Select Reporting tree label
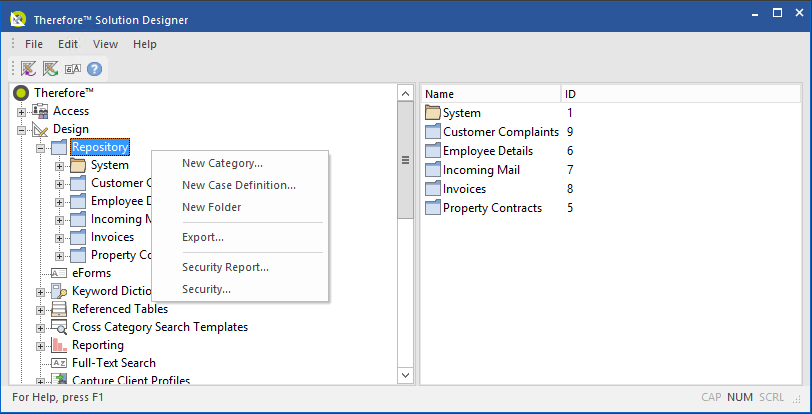Viewport: 812px width, 414px height. tap(98, 345)
